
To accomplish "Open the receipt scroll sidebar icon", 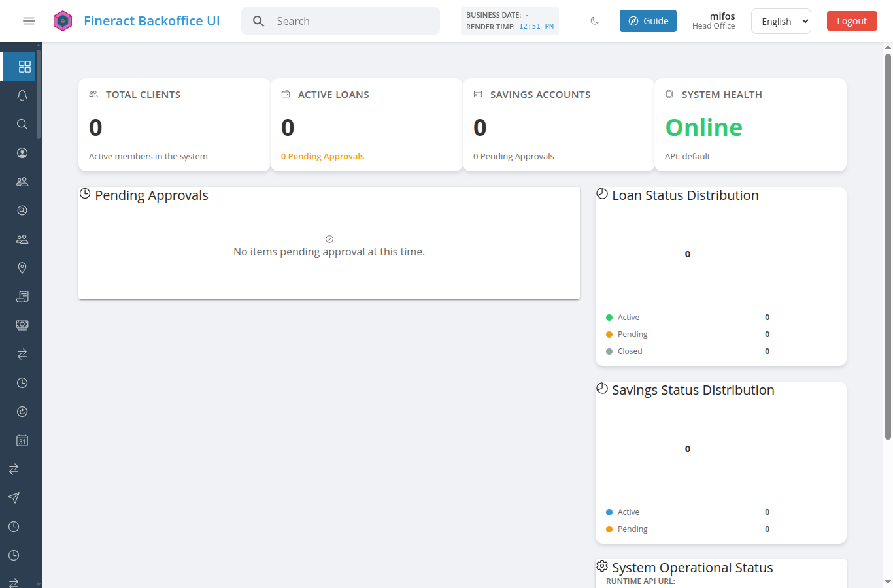I will 22,297.
